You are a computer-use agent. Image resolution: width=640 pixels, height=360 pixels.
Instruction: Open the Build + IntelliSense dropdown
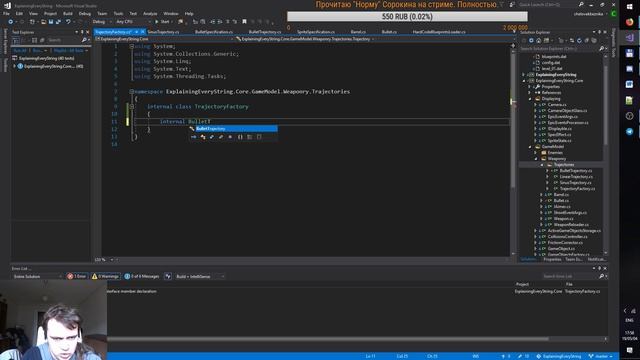(200, 276)
